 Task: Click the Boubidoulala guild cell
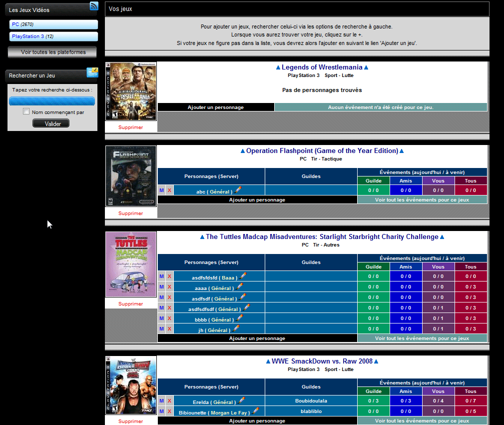tap(311, 400)
